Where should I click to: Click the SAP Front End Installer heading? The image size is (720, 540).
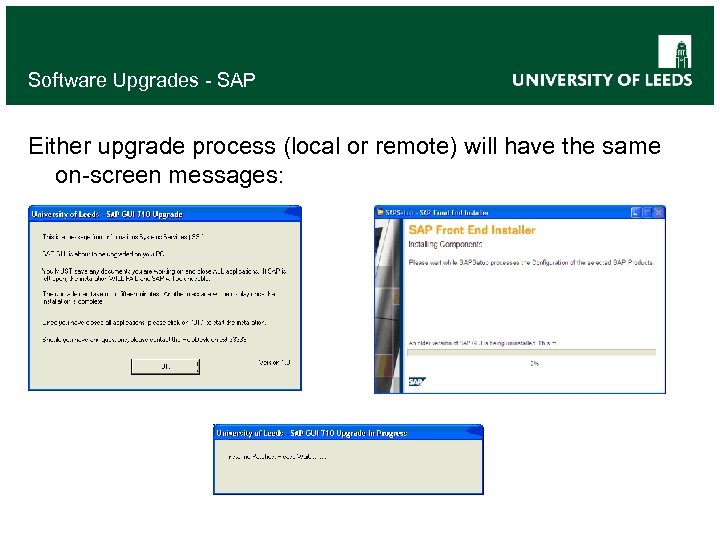pyautogui.click(x=472, y=230)
